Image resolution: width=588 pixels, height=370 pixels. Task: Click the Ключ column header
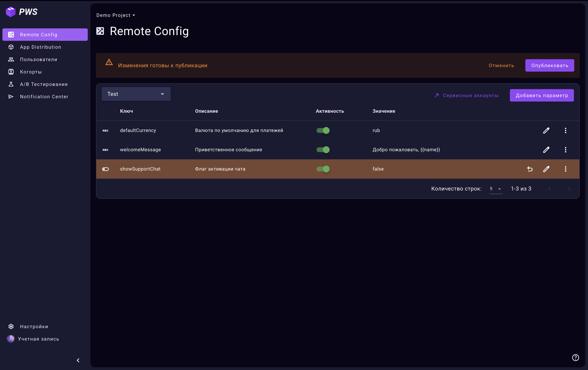[126, 111]
